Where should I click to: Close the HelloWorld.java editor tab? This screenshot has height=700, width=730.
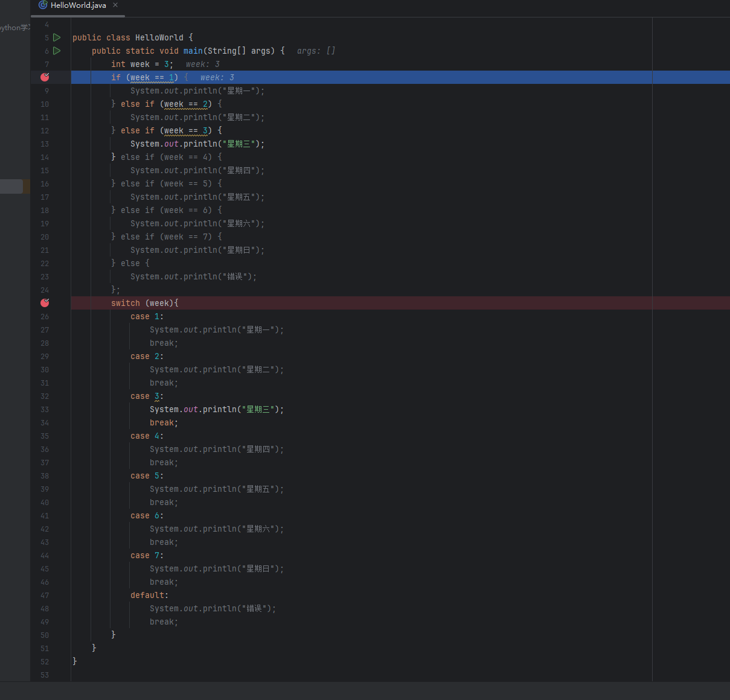tap(115, 5)
